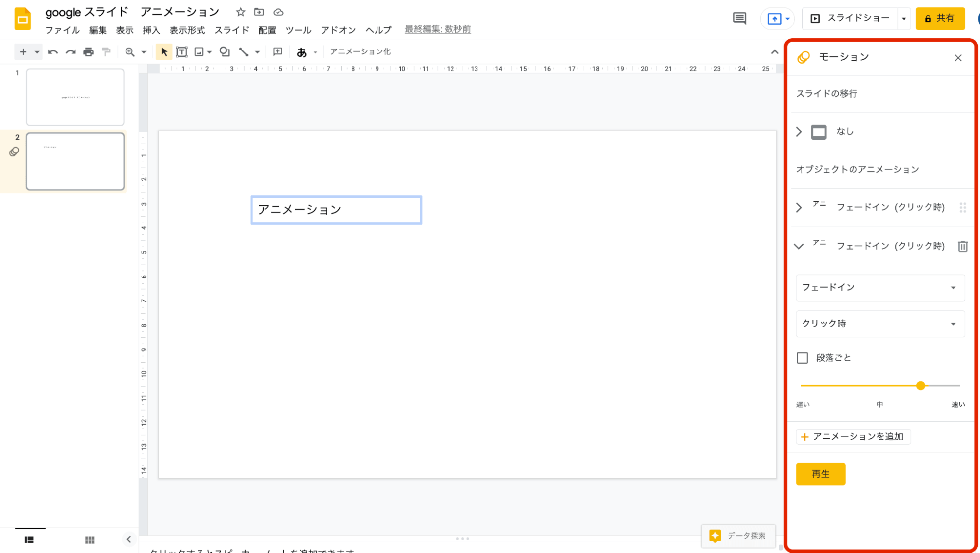
Task: Open slideshow options dropdown arrow
Action: pos(904,19)
